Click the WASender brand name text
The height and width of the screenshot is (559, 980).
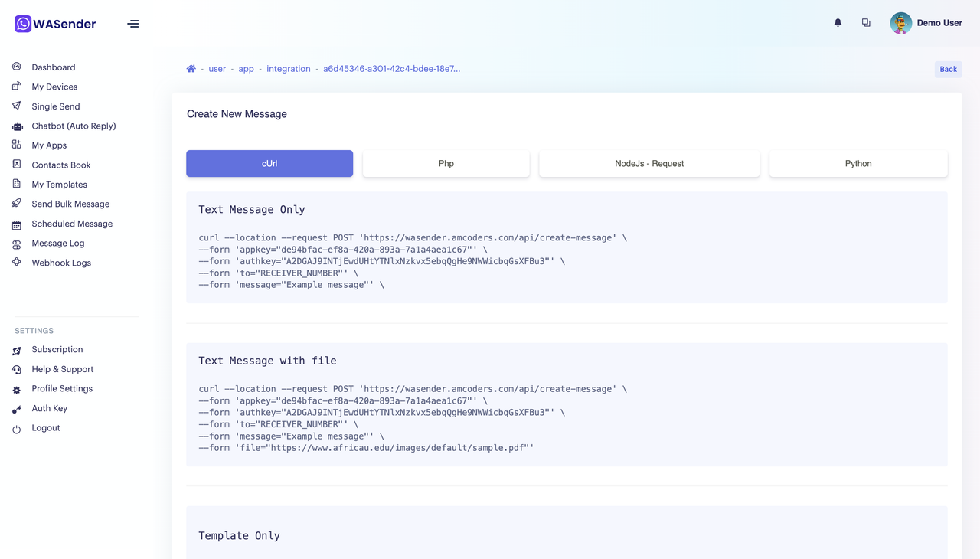pyautogui.click(x=64, y=24)
